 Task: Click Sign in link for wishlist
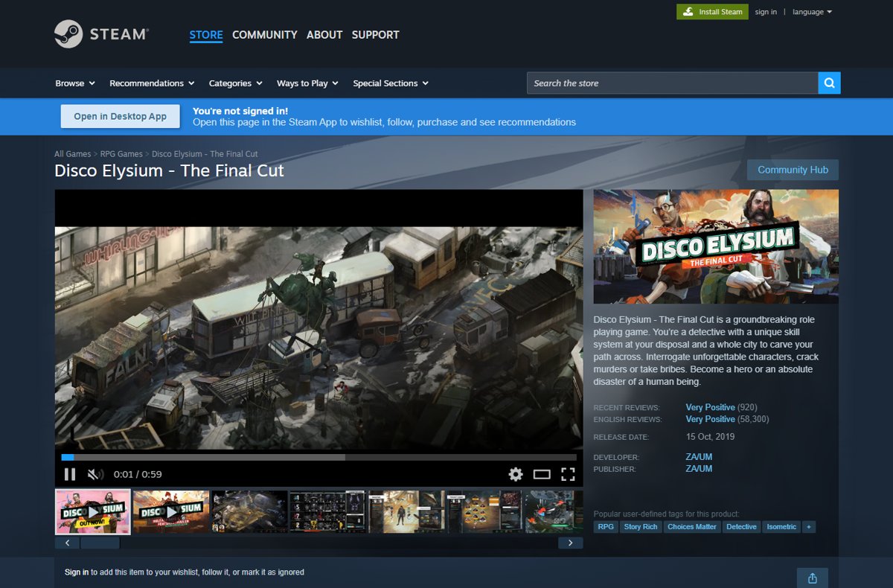(77, 572)
